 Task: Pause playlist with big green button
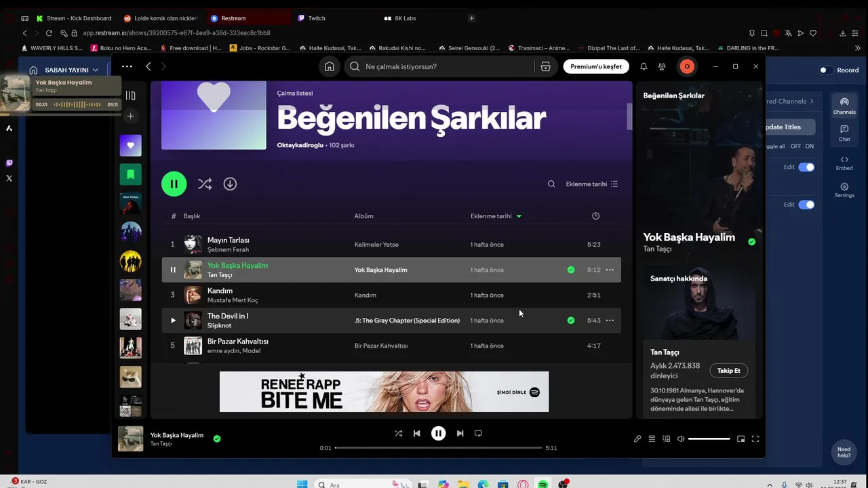point(174,184)
